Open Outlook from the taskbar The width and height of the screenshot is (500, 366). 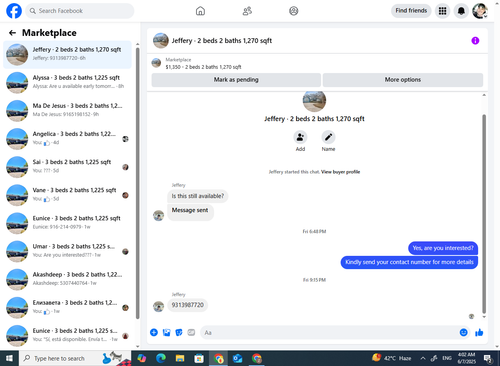pos(237,358)
